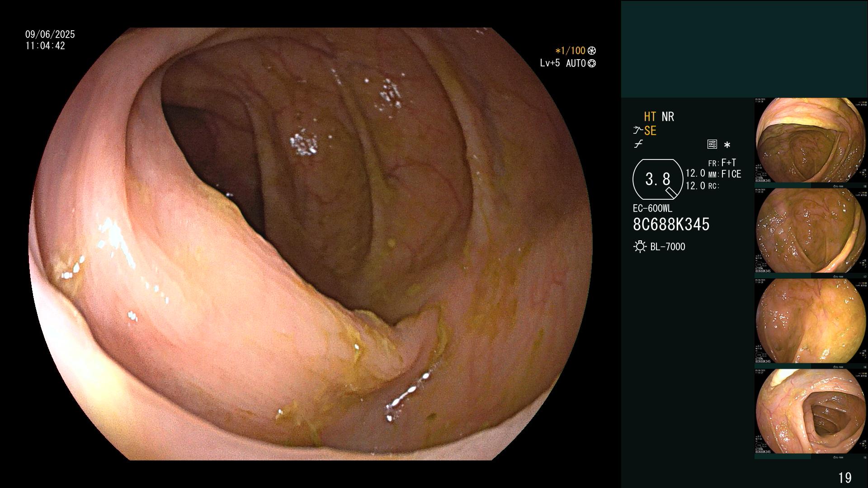Viewport: 868px width, 488px height.
Task: Click the RC: label
Action: pos(713,186)
